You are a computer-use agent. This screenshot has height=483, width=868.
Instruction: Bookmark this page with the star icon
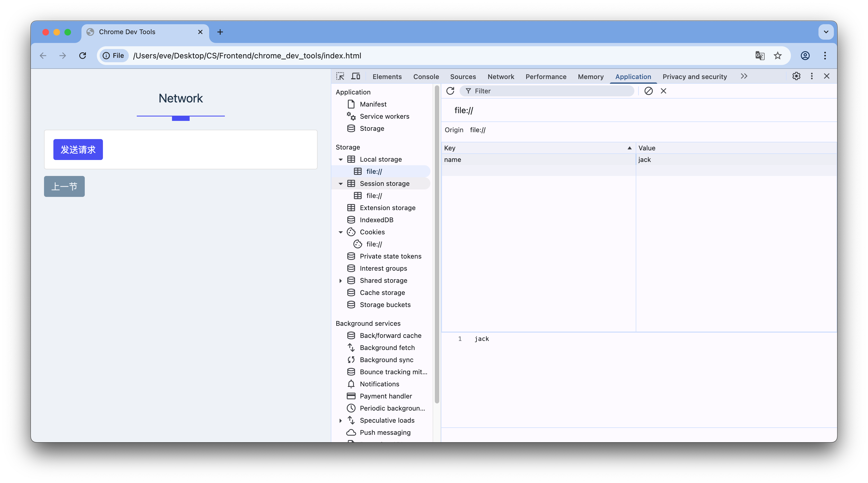pos(777,56)
